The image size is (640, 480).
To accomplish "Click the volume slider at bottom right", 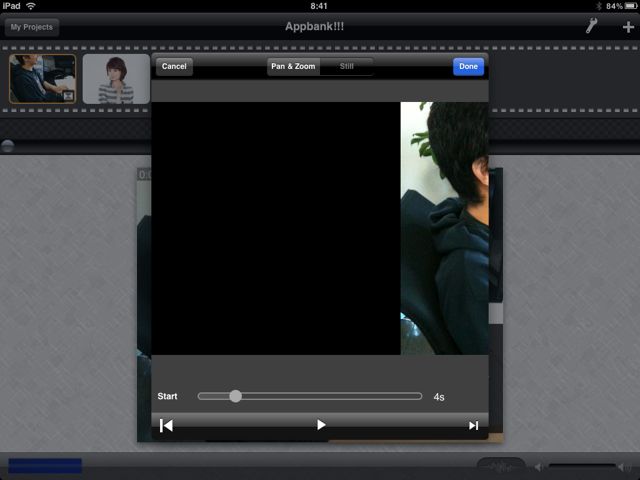I will point(582,466).
